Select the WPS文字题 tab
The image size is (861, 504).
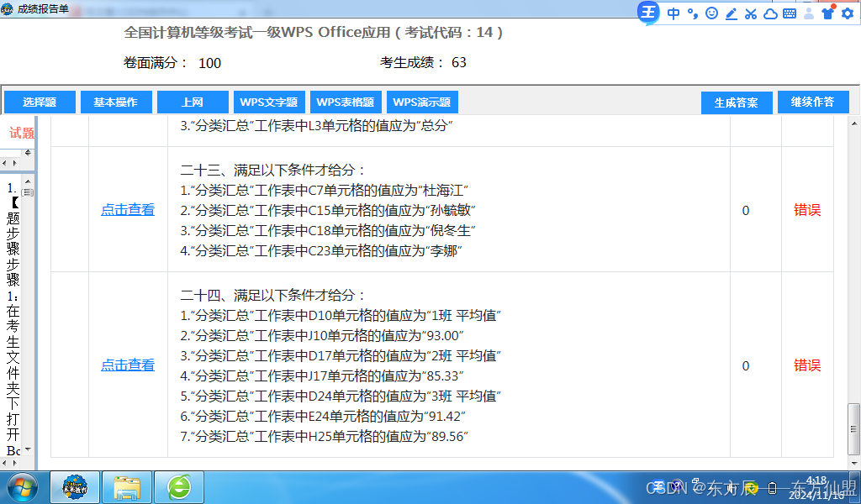(269, 102)
